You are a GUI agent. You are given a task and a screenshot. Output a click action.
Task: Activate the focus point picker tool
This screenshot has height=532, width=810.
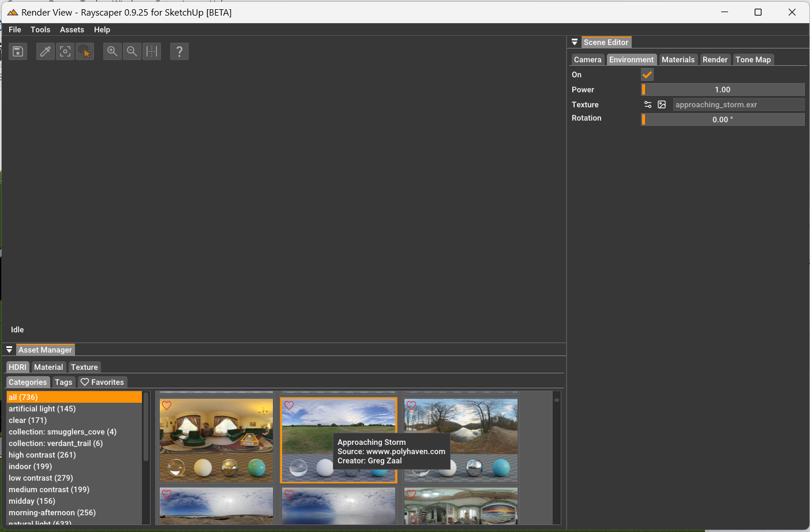65,51
